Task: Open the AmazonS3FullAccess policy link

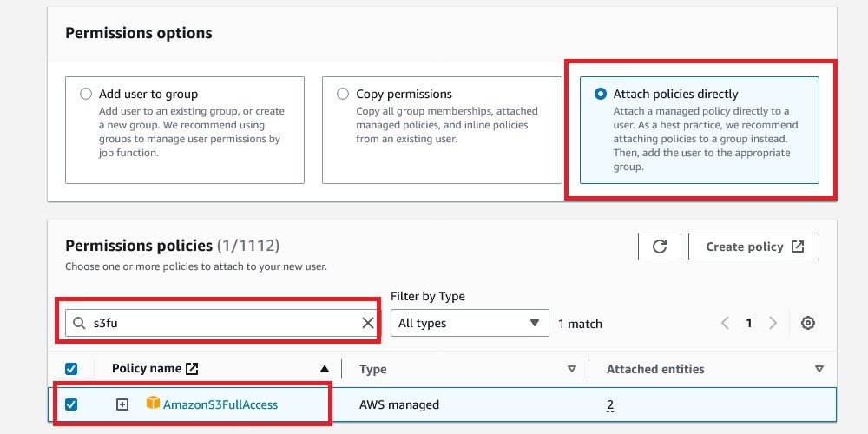Action: (x=220, y=404)
